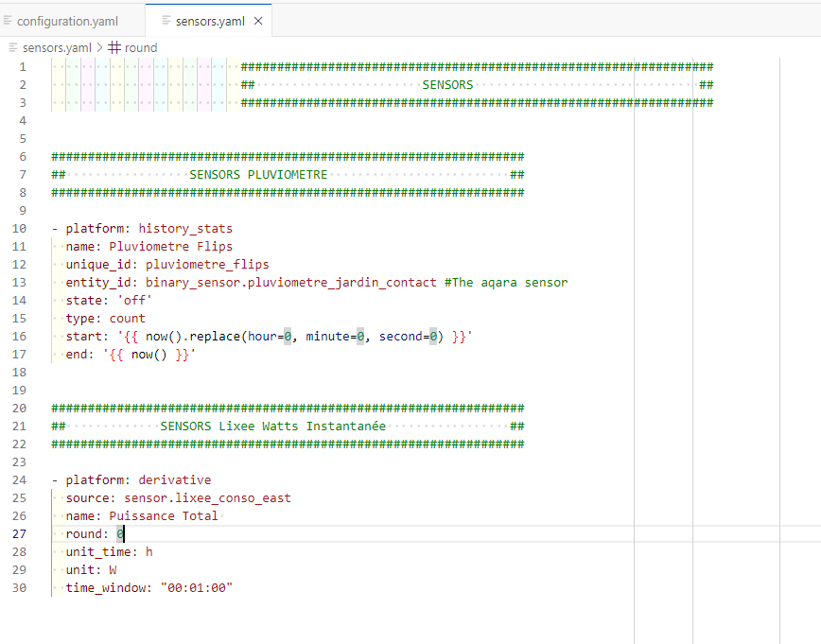Screen dimensions: 821x644
Task: Click the file icon on configuration.yaml tab
Action: click(8, 21)
